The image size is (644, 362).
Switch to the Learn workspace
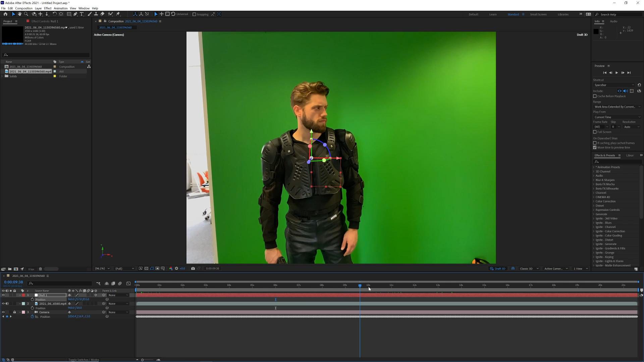pos(493,14)
